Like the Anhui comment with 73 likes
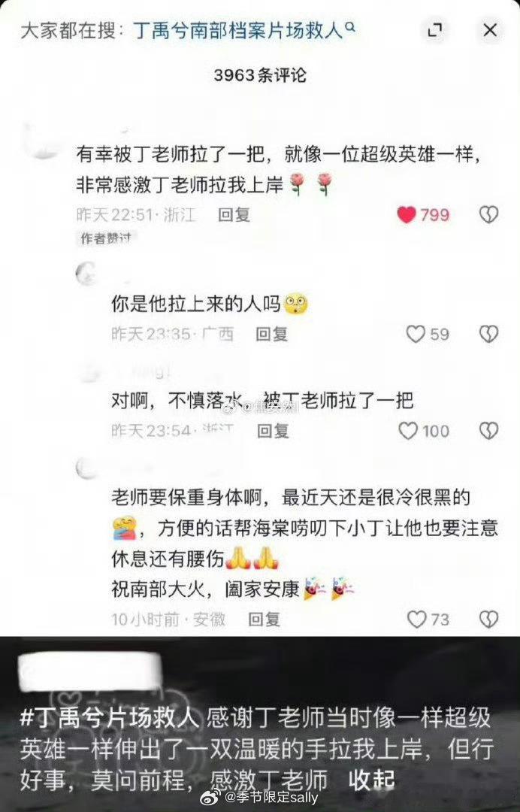Screen dimensions: 520x812 (x=416, y=619)
